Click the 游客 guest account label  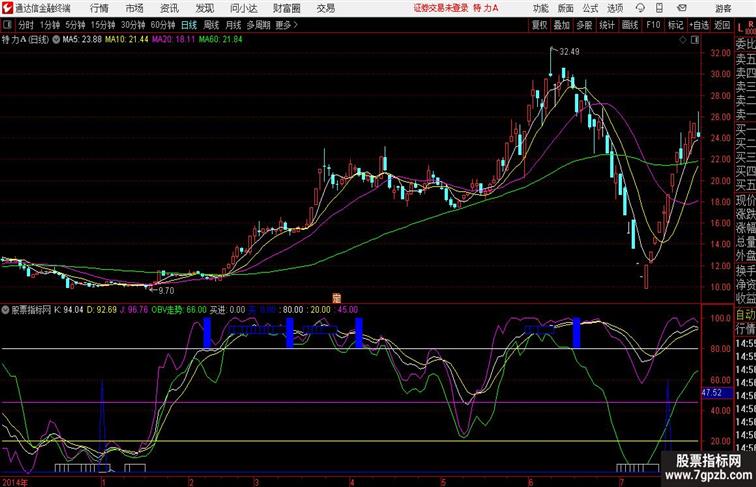click(x=723, y=8)
